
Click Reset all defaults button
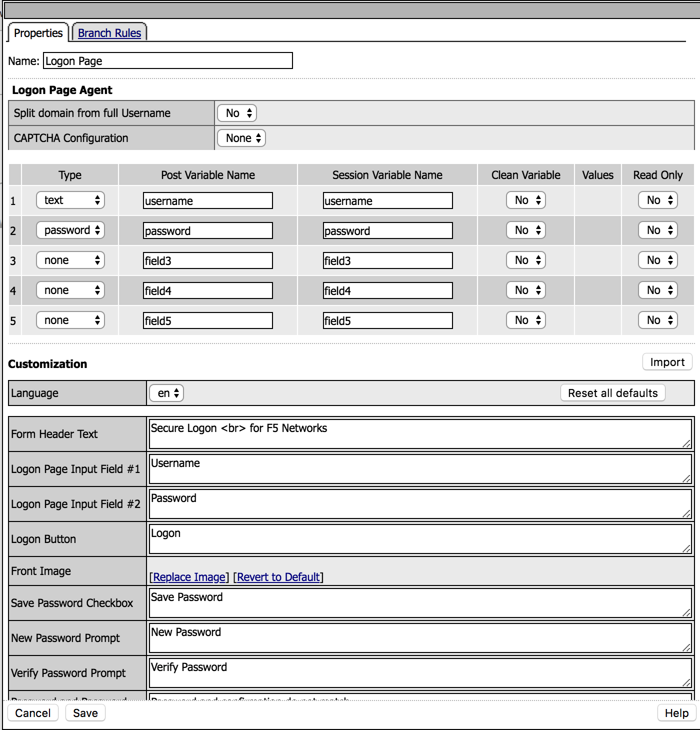pyautogui.click(x=613, y=393)
